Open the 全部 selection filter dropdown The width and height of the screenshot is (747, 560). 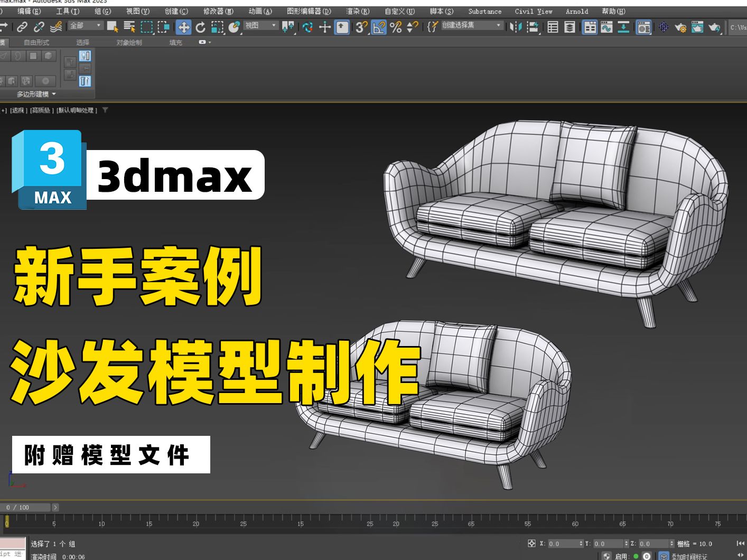(x=86, y=25)
